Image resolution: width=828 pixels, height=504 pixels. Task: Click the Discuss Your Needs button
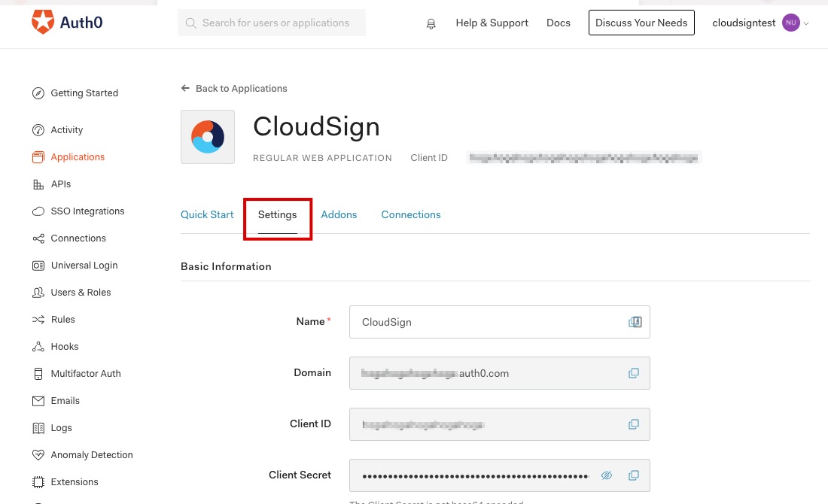pos(641,23)
